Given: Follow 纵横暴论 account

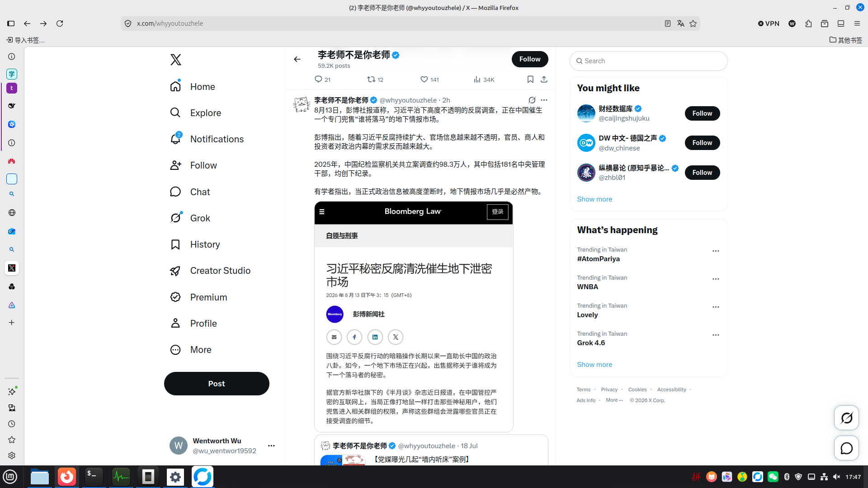Looking at the screenshot, I should (702, 173).
